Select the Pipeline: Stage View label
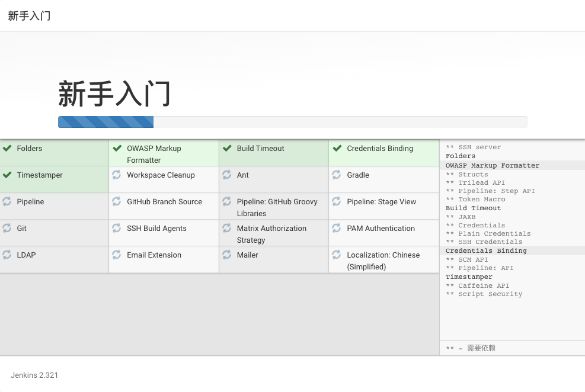This screenshot has height=392, width=585. click(x=381, y=201)
